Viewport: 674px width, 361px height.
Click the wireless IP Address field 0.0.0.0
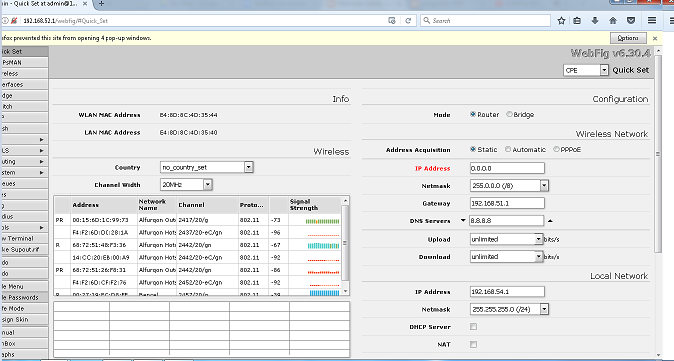pos(507,168)
